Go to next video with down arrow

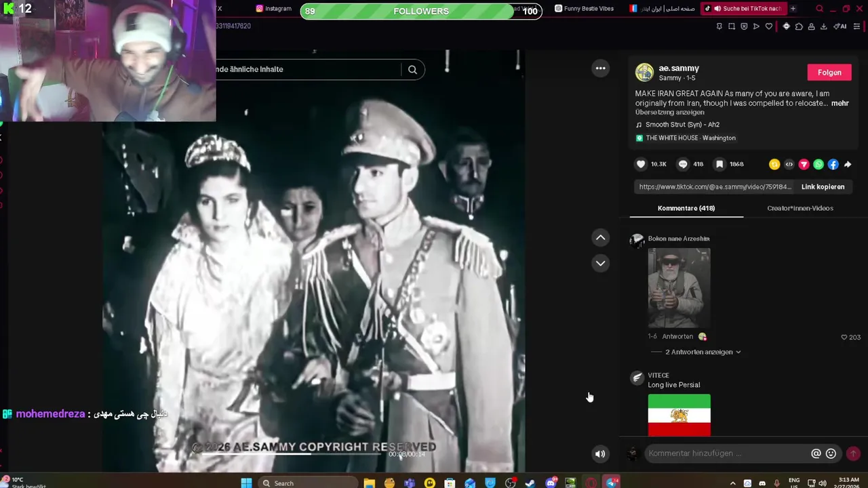point(600,263)
